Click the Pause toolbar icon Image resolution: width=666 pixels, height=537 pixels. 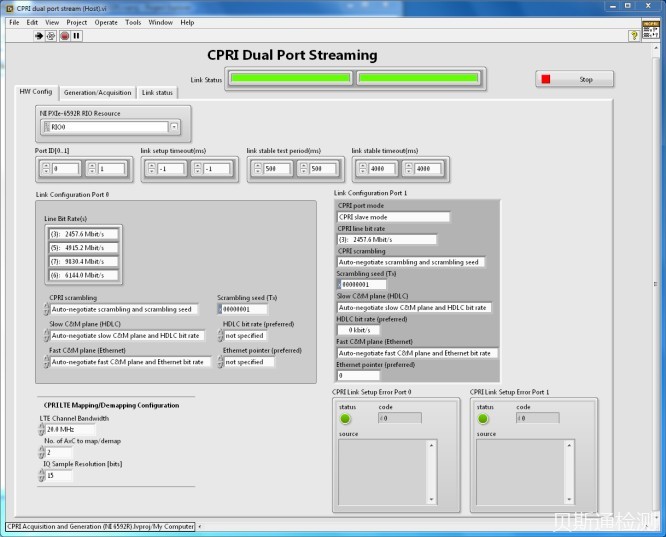(x=76, y=36)
